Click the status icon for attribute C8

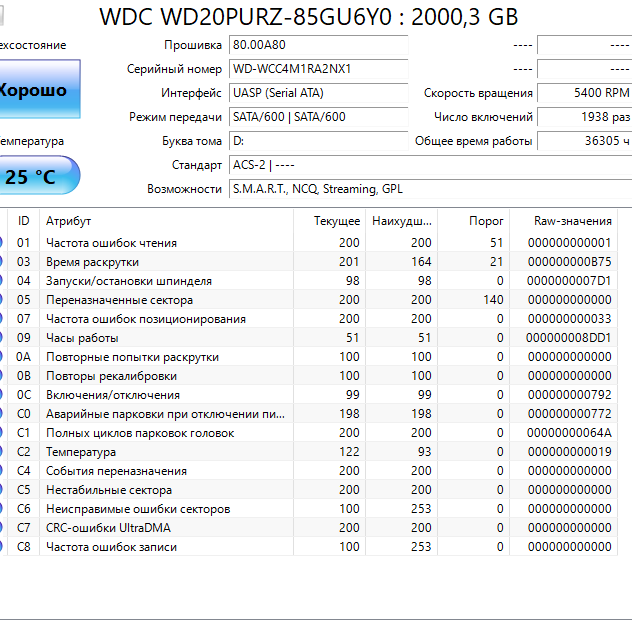(2, 547)
